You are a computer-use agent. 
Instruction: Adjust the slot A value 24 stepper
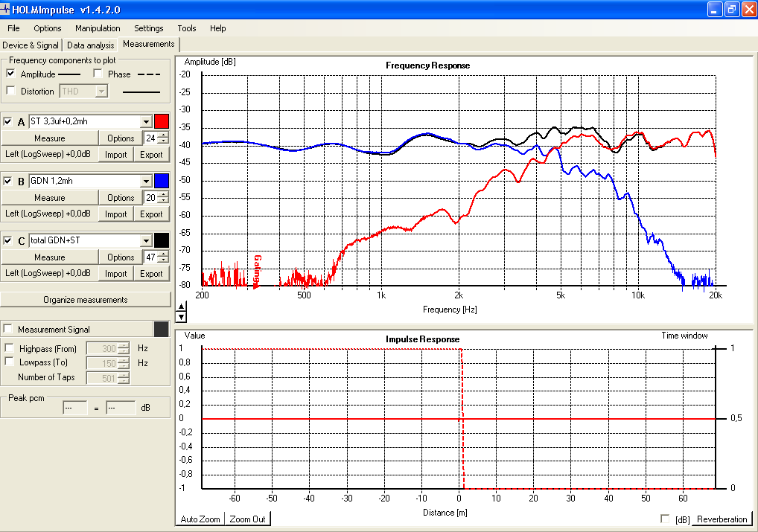click(163, 138)
